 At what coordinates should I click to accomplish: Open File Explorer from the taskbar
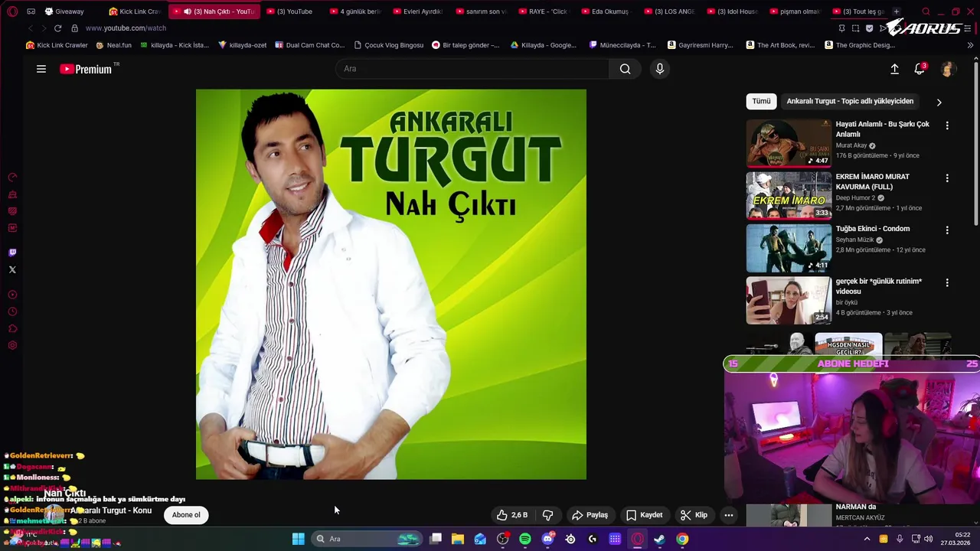(x=458, y=539)
